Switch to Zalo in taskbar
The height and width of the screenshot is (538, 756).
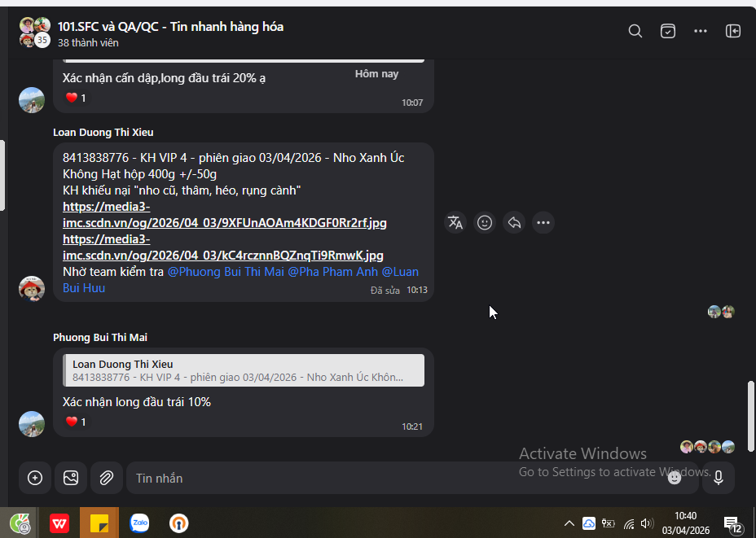(x=139, y=523)
